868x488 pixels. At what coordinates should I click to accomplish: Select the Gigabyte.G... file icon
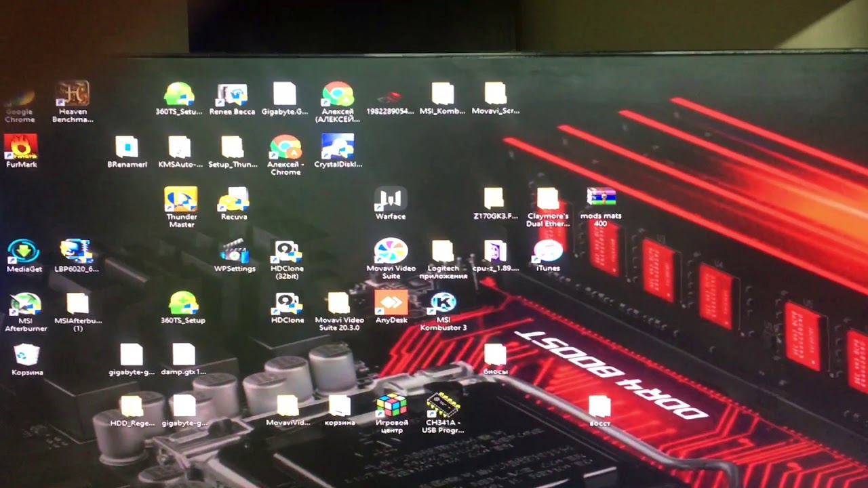[285, 99]
